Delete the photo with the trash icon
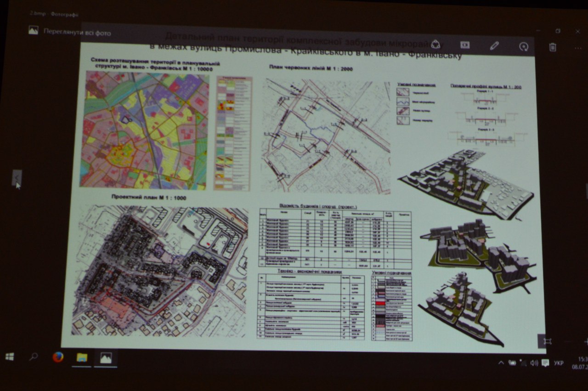 553,47
